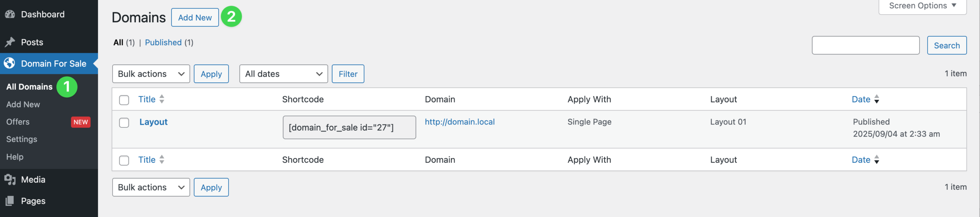
Task: Click Add New button beside Domains heading
Action: pos(195,18)
